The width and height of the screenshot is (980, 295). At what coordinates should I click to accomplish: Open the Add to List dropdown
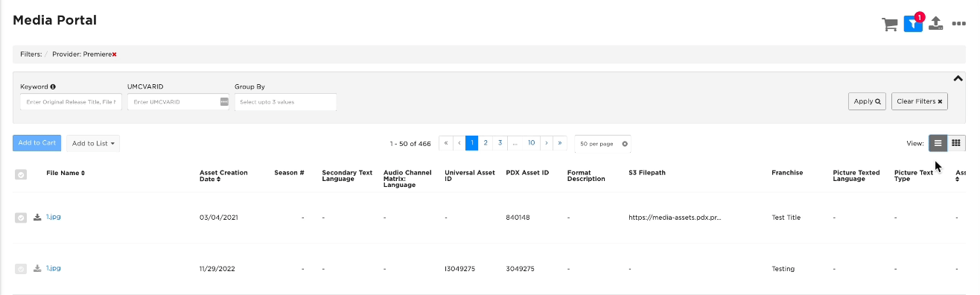[93, 143]
